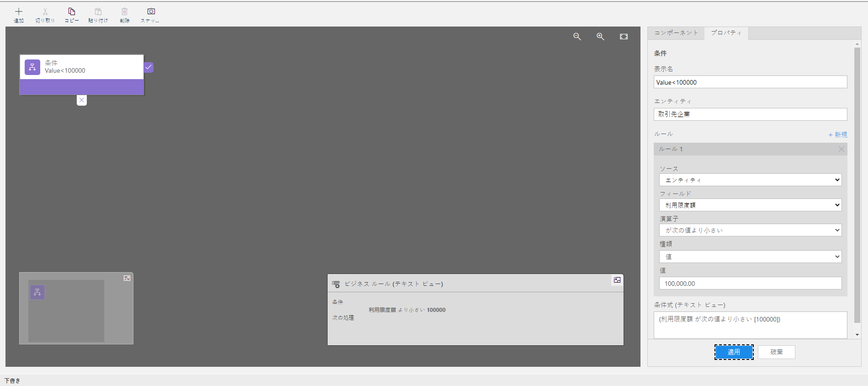The height and width of the screenshot is (386, 868).
Task: Click the X (false) connector below the condition
Action: pyautogui.click(x=82, y=100)
